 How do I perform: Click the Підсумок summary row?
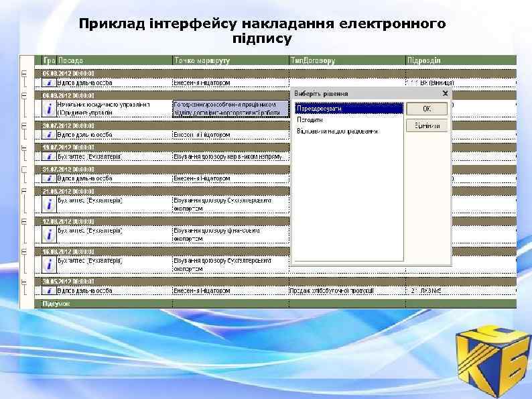click(275, 303)
